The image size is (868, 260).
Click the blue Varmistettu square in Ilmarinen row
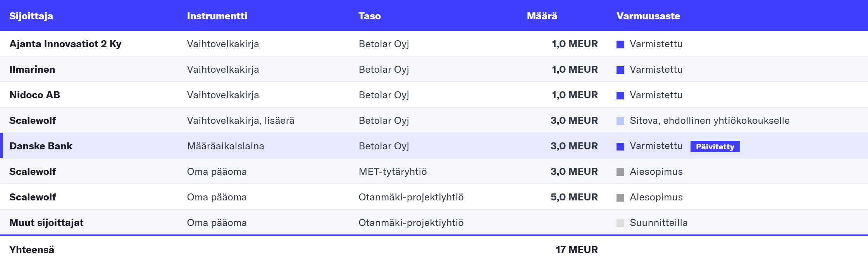click(x=620, y=70)
